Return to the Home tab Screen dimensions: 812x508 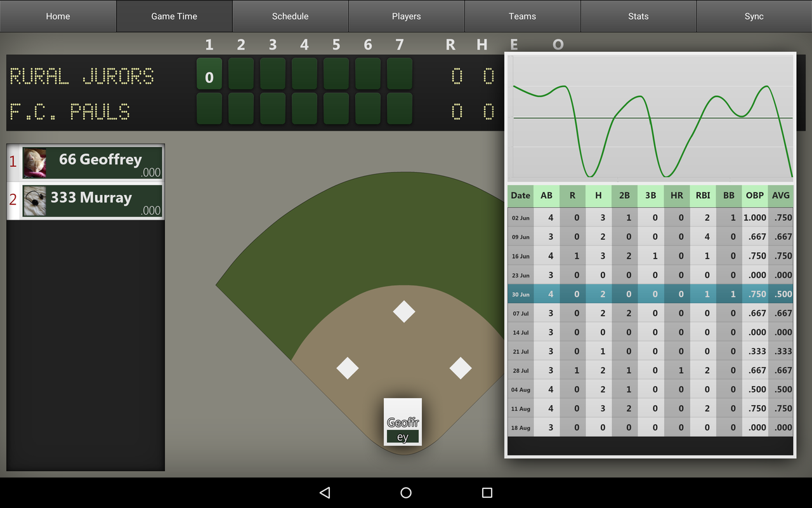(58, 16)
